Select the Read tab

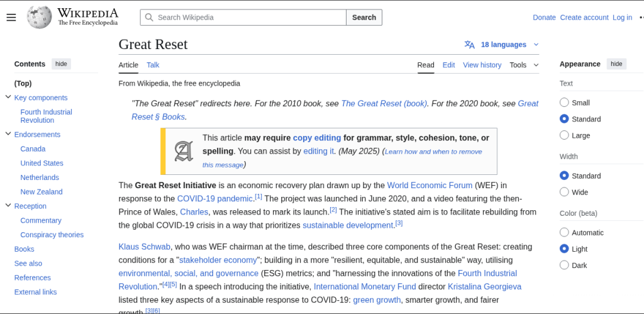(x=426, y=65)
